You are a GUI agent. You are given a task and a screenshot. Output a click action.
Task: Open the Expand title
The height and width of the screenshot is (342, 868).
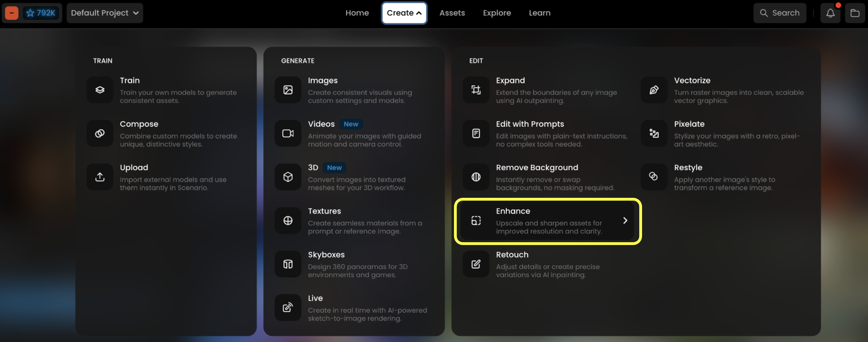[x=510, y=80]
